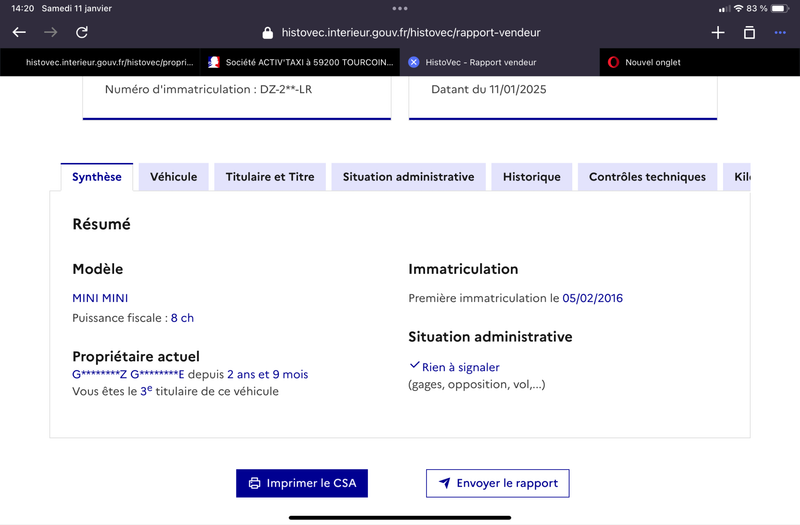
Task: Click the Résumé heading
Action: [102, 224]
